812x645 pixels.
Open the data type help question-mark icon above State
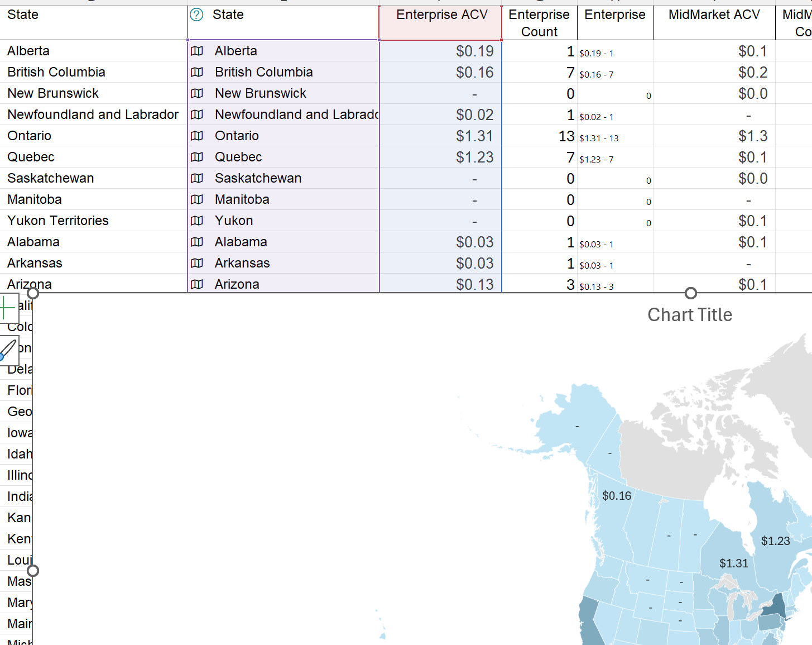pyautogui.click(x=196, y=15)
